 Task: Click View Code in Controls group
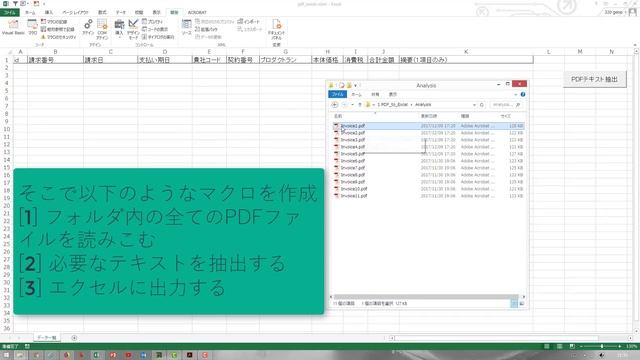(x=155, y=29)
